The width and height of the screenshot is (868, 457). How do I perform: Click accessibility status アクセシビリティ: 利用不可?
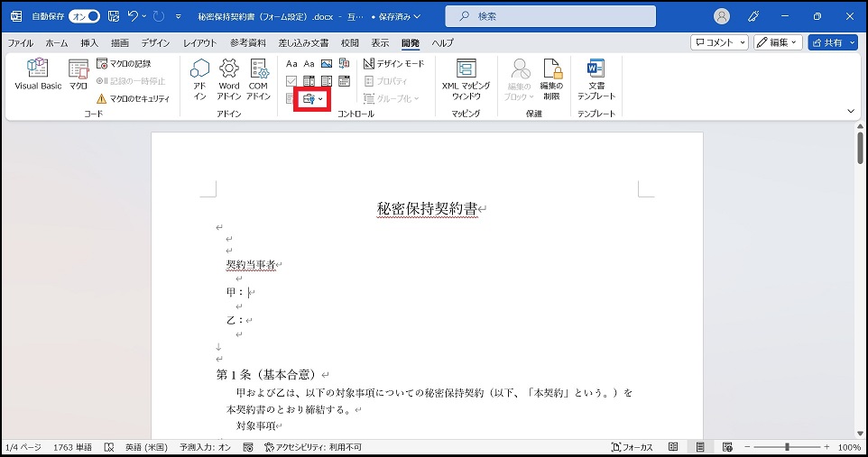(x=313, y=447)
